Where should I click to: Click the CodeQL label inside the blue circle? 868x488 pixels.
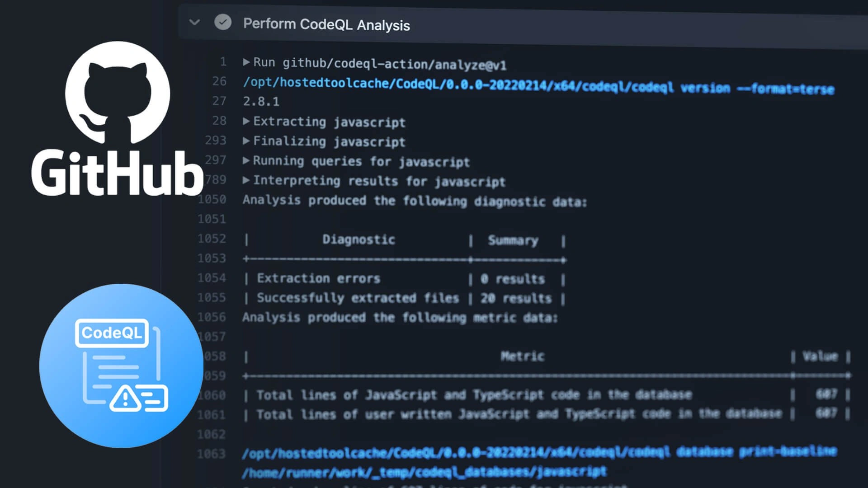coord(111,333)
